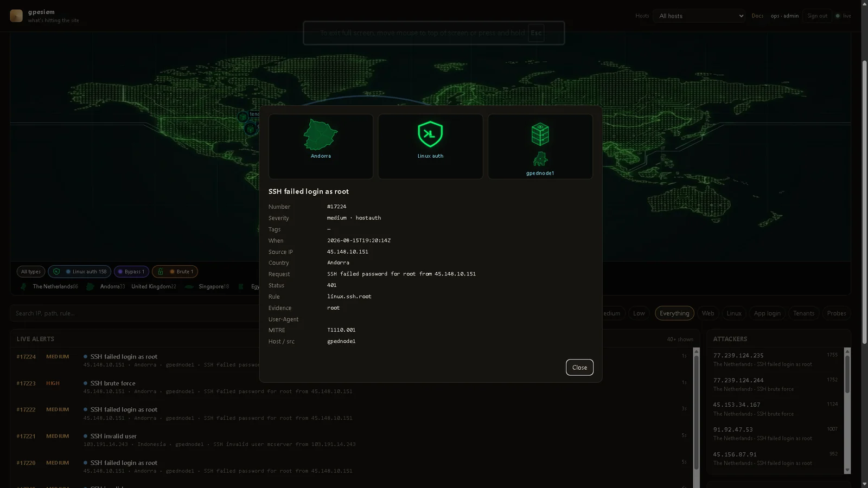The width and height of the screenshot is (868, 488).
Task: Click the green live status dot
Action: 838,16
